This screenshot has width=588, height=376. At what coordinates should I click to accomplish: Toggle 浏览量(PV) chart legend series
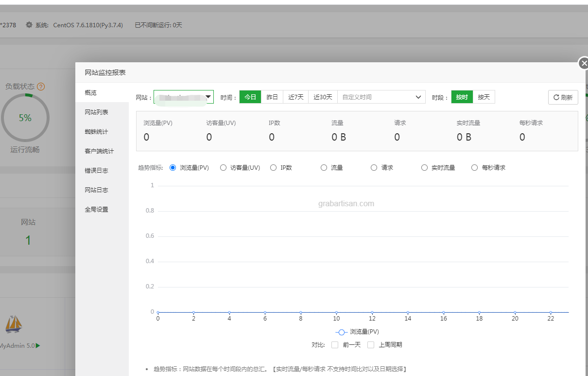click(357, 332)
